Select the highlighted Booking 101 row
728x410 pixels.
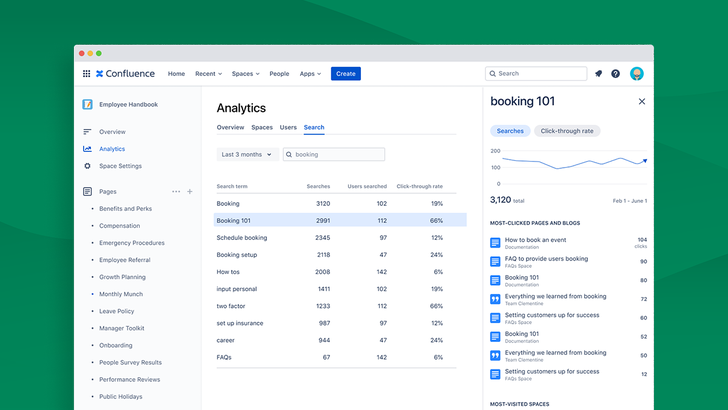[340, 221]
